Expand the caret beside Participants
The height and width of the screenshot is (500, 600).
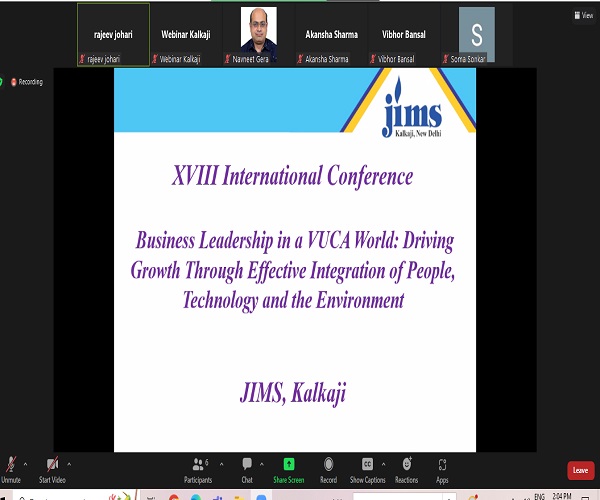pyautogui.click(x=222, y=464)
